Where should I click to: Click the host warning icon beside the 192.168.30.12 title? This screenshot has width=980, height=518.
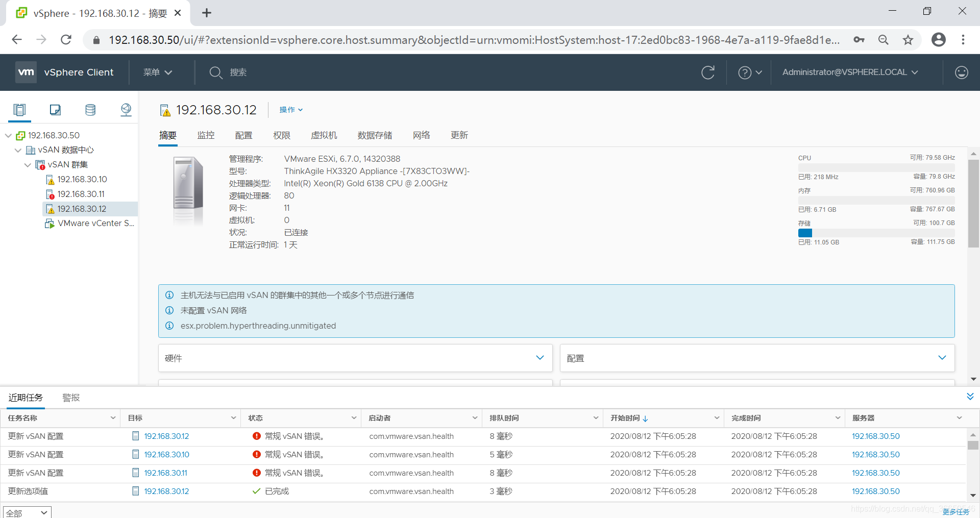coord(165,110)
